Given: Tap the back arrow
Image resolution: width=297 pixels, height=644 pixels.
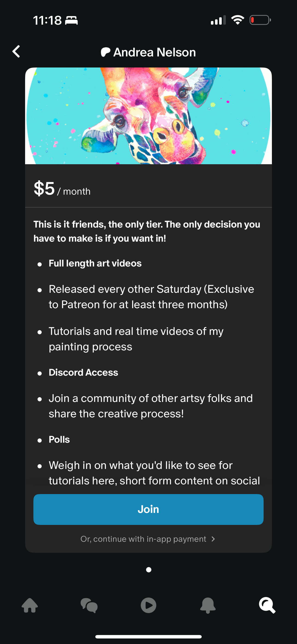Looking at the screenshot, I should coord(17,52).
